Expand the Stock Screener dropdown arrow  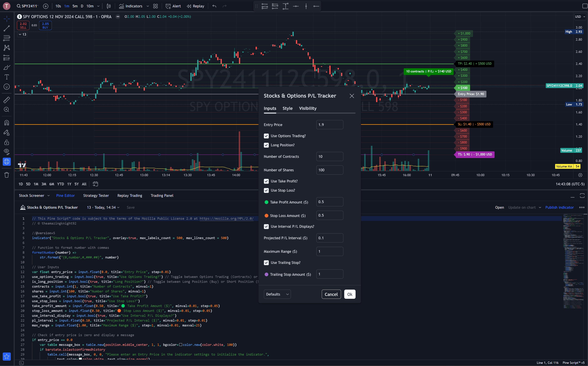click(48, 196)
